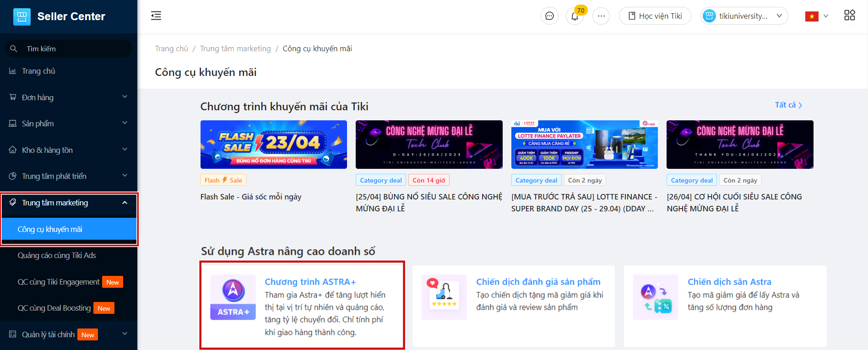868x350 pixels.
Task: Open the app grid icon in header
Action: (x=850, y=16)
